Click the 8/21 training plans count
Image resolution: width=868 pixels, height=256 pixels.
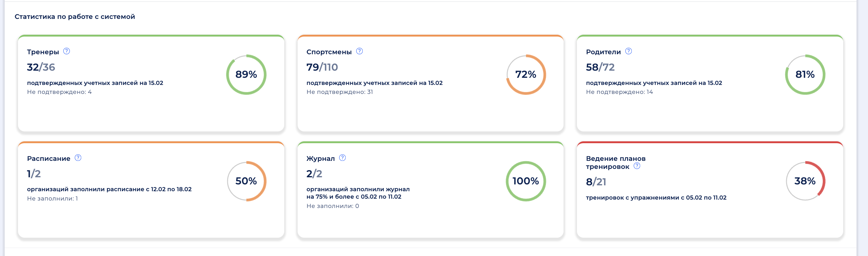click(596, 182)
